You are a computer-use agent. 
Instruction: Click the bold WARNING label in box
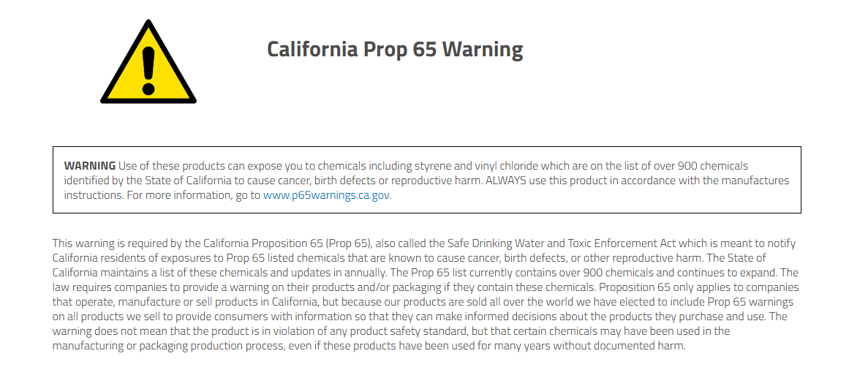pos(90,166)
